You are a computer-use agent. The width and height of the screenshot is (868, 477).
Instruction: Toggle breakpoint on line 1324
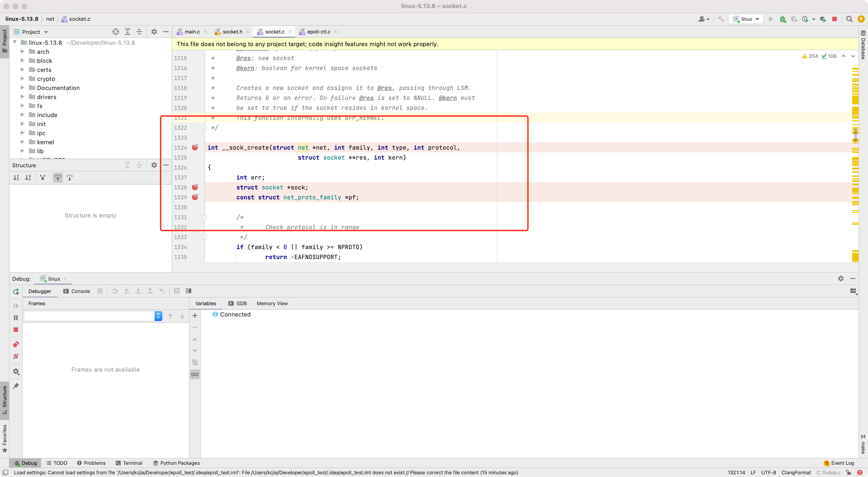tap(195, 147)
